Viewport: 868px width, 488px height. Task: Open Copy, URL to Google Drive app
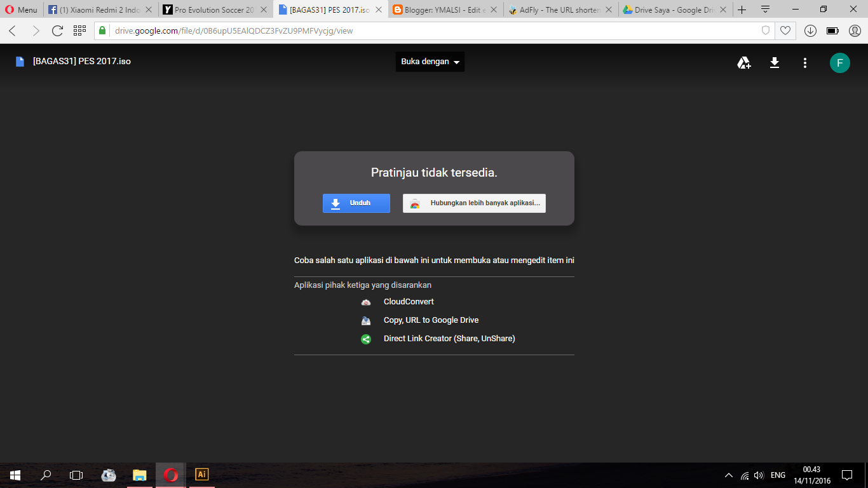[431, 320]
